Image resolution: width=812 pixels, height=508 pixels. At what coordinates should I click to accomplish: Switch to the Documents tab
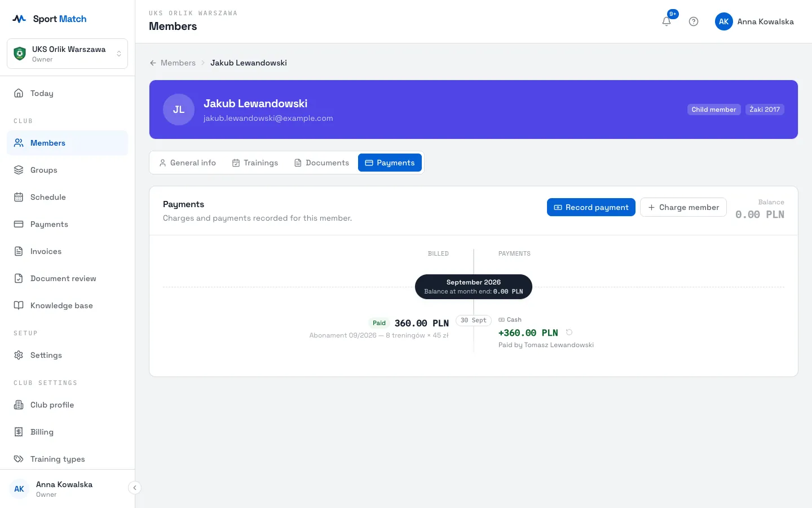pos(322,163)
